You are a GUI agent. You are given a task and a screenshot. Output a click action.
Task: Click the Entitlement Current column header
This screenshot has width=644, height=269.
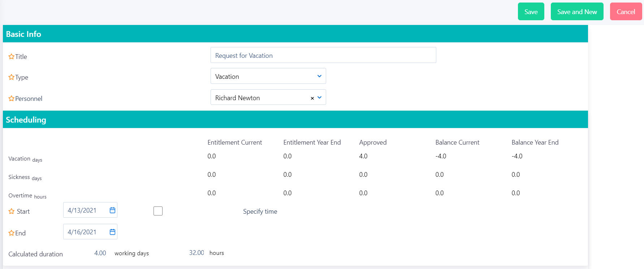click(235, 142)
